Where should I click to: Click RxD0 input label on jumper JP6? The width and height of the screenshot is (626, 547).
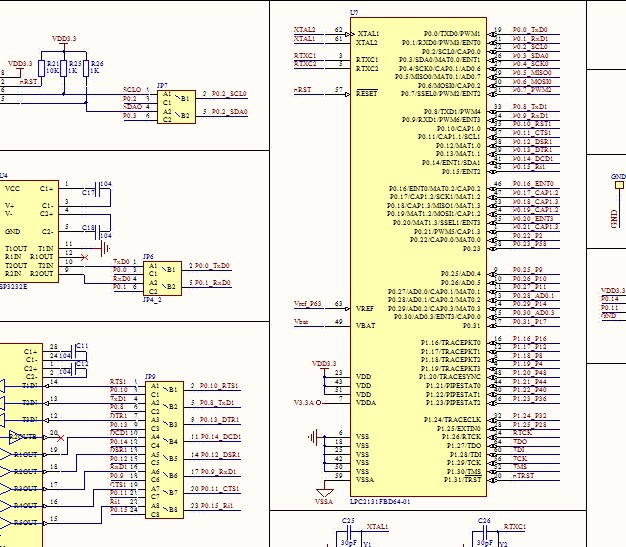click(122, 278)
